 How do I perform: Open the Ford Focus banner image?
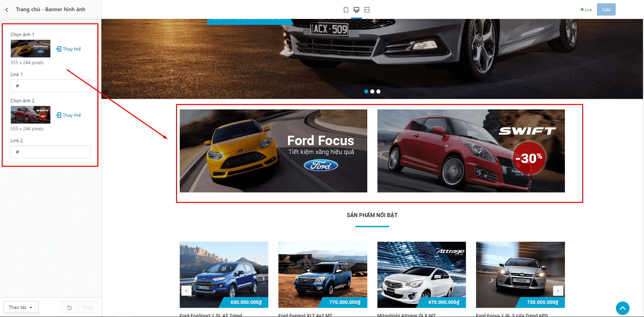tap(273, 151)
